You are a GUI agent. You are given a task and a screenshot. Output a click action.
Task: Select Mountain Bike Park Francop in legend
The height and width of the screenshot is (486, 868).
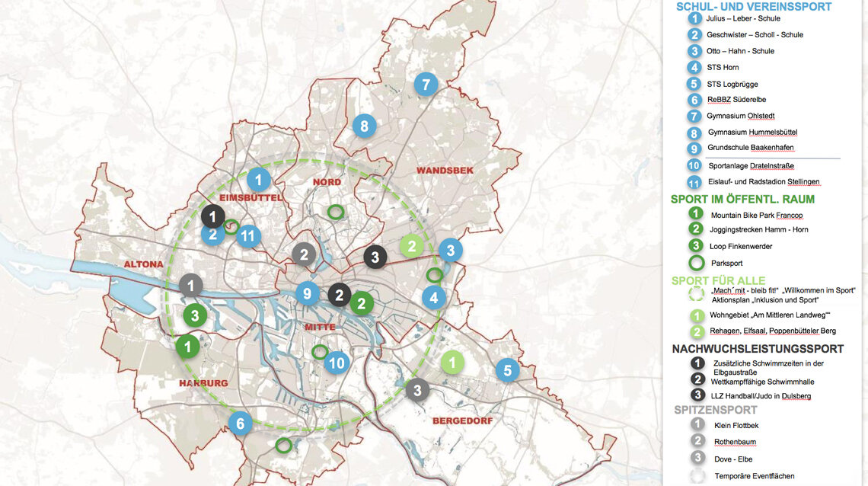pos(756,215)
